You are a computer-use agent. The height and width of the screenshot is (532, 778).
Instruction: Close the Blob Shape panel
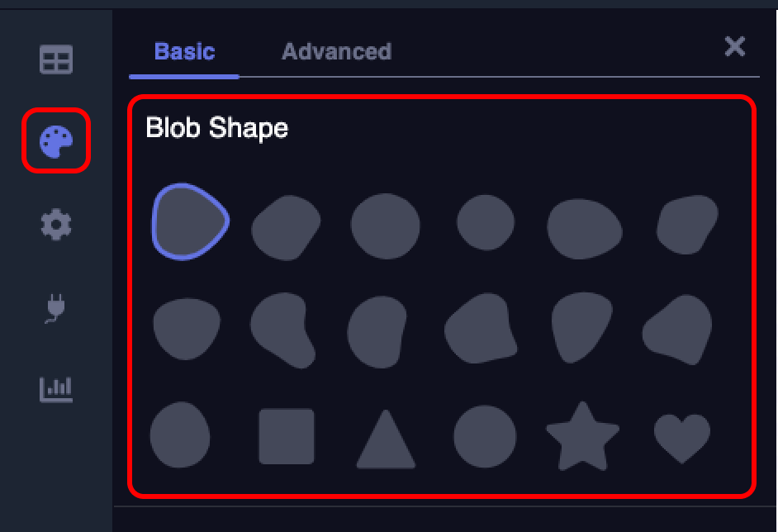coord(734,47)
